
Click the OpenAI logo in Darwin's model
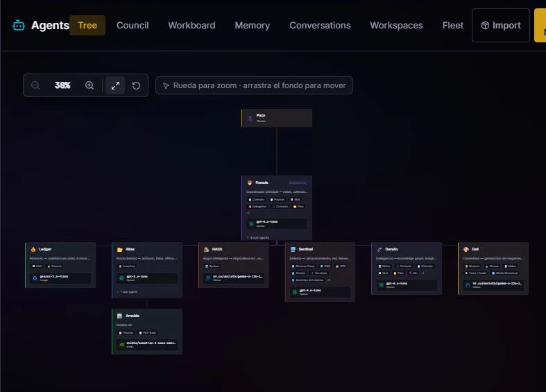pos(382,285)
